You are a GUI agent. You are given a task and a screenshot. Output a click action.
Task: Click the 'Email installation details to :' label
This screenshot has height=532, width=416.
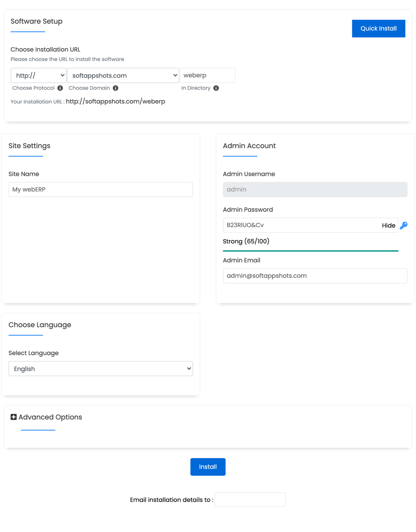[x=171, y=500]
